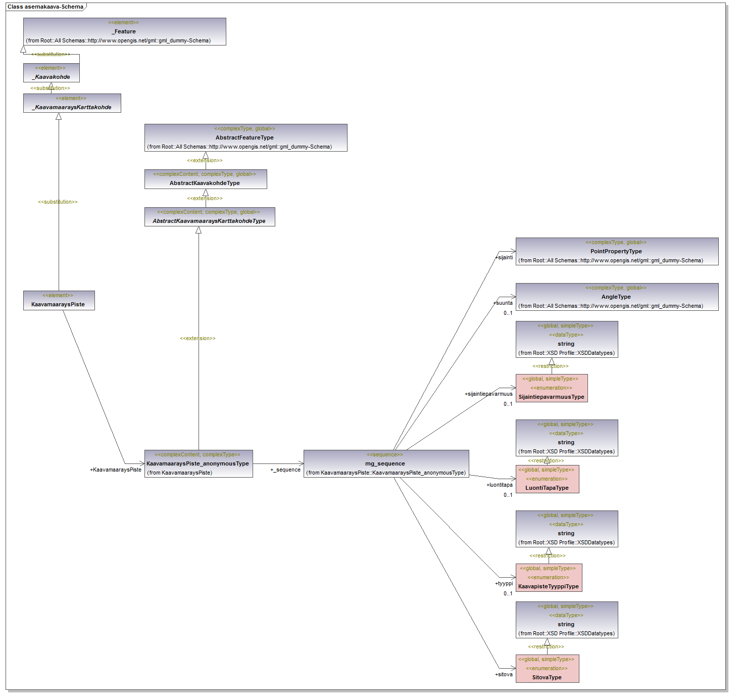739x700 pixels.
Task: Select the SitovaType enumeration box
Action: tap(548, 669)
